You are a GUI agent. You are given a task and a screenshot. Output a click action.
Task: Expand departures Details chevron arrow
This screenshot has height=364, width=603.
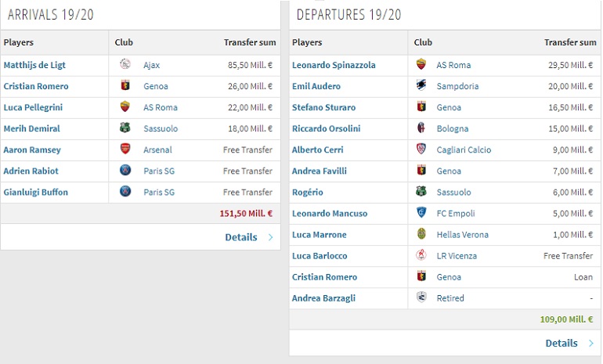coord(591,343)
